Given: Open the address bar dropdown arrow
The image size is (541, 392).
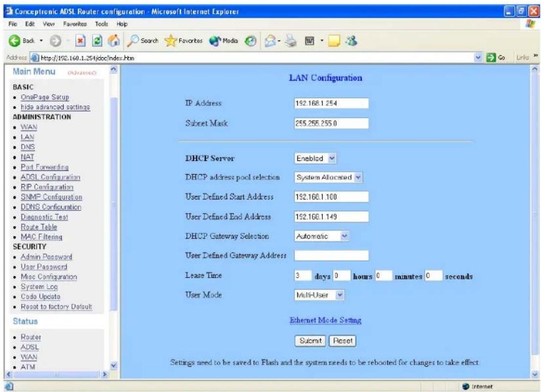Looking at the screenshot, I should (478, 58).
